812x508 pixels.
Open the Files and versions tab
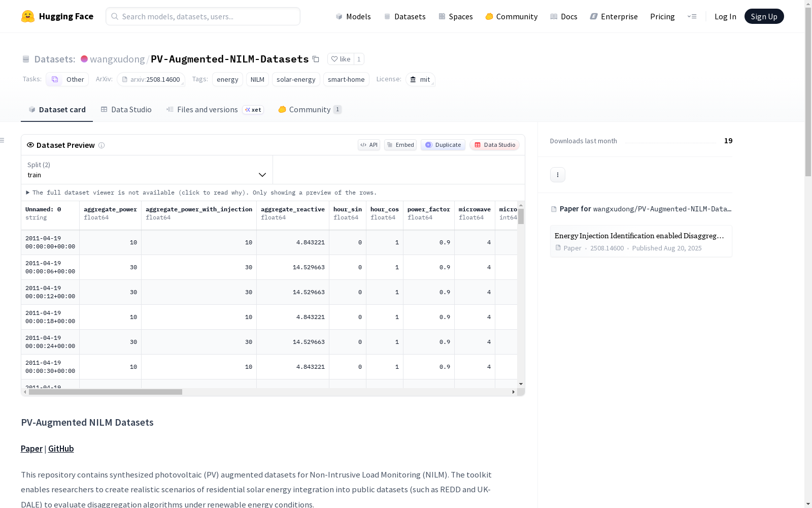click(x=215, y=110)
